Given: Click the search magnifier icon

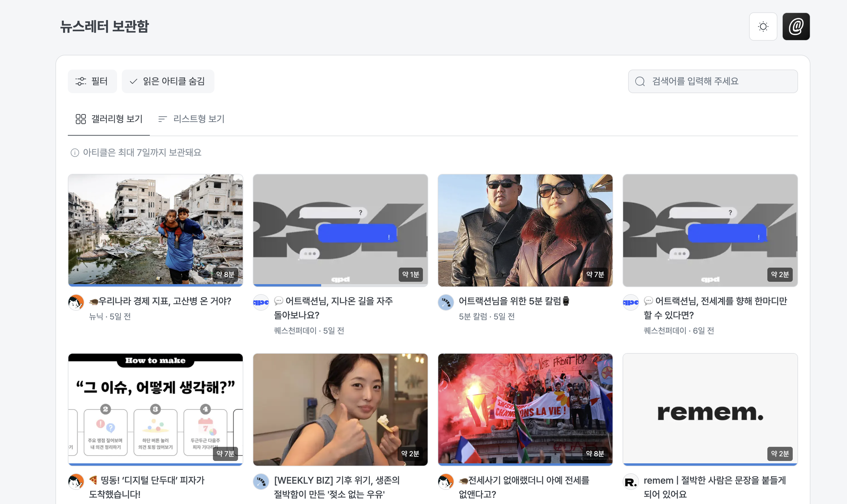Looking at the screenshot, I should [x=640, y=82].
